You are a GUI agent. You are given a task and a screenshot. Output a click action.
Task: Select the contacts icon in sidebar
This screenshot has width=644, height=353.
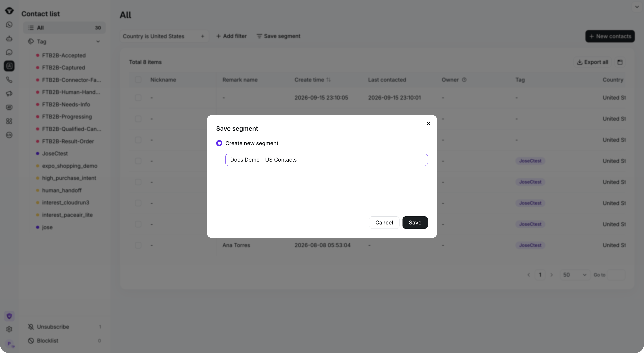pos(9,66)
